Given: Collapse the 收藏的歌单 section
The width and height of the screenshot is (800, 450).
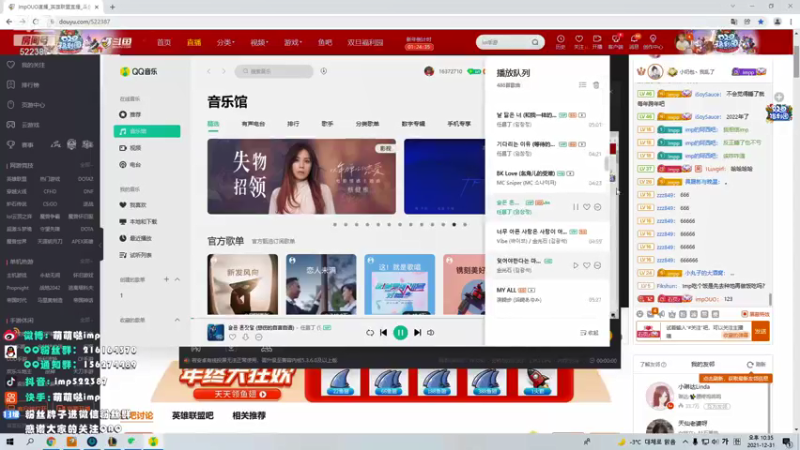Looking at the screenshot, I should pyautogui.click(x=177, y=320).
